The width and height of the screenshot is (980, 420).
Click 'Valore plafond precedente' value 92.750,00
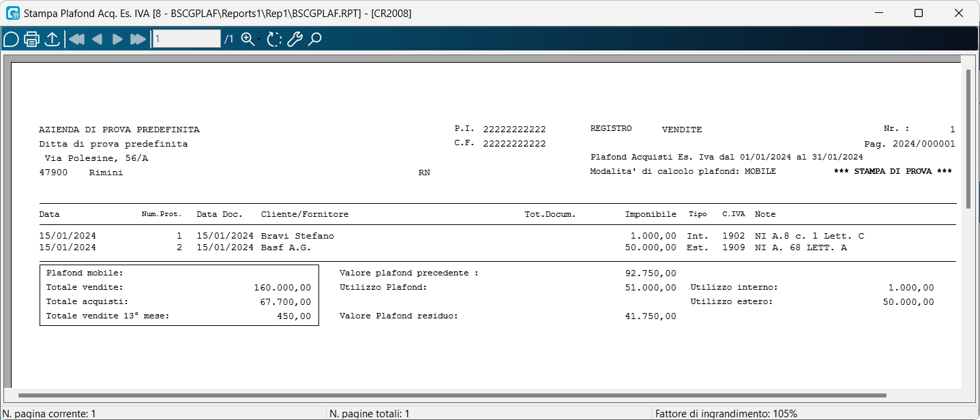pos(651,273)
